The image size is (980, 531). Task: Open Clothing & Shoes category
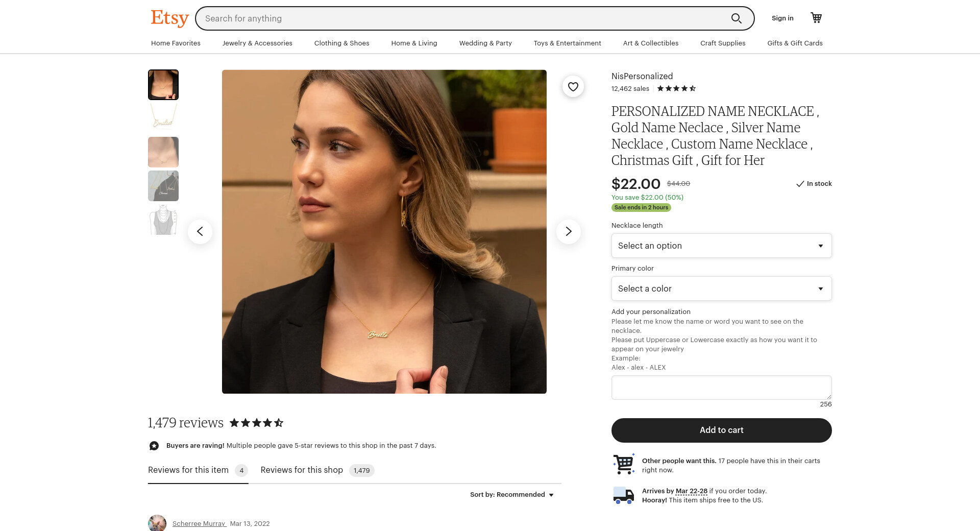(342, 43)
